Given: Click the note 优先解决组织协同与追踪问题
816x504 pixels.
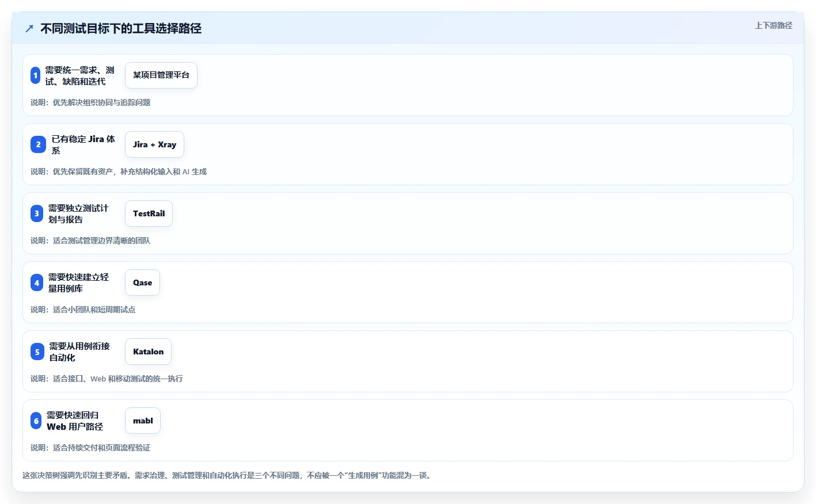Looking at the screenshot, I should 101,102.
